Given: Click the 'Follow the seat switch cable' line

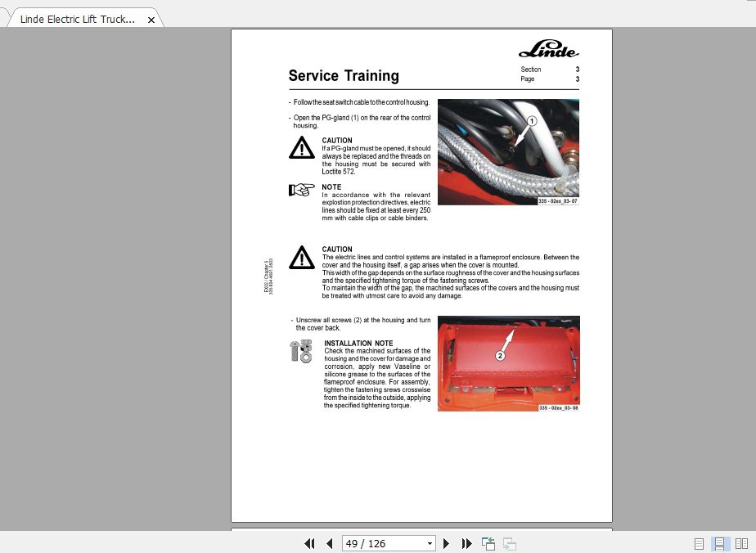Looking at the screenshot, I should (x=360, y=102).
